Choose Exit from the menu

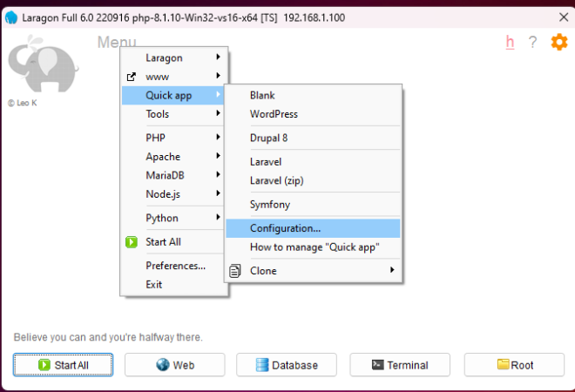coord(172,285)
